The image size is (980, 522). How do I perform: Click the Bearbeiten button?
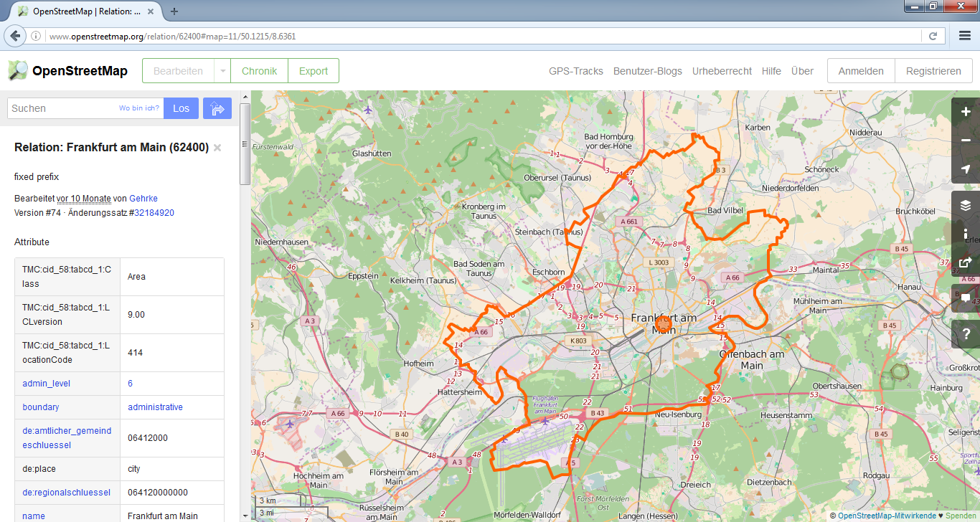tap(178, 71)
